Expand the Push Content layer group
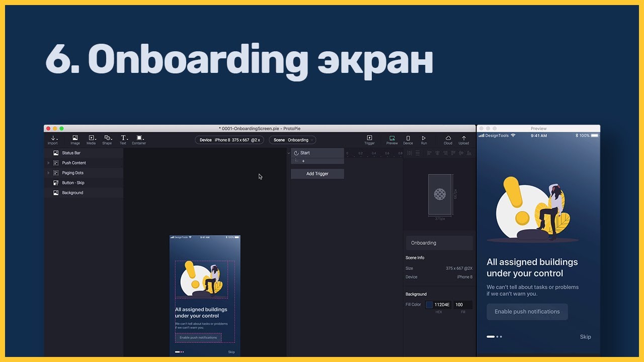The width and height of the screenshot is (644, 362). (49, 163)
